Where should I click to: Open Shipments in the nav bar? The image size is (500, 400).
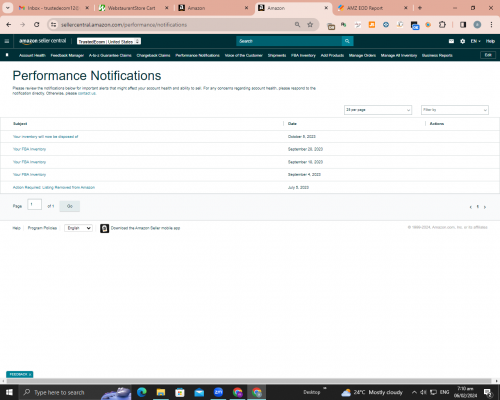click(277, 55)
